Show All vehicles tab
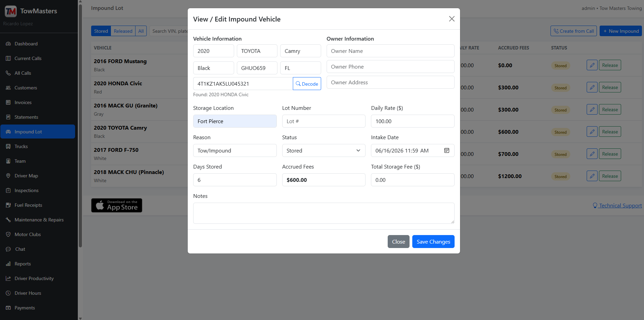This screenshot has width=644, height=320. (x=141, y=31)
